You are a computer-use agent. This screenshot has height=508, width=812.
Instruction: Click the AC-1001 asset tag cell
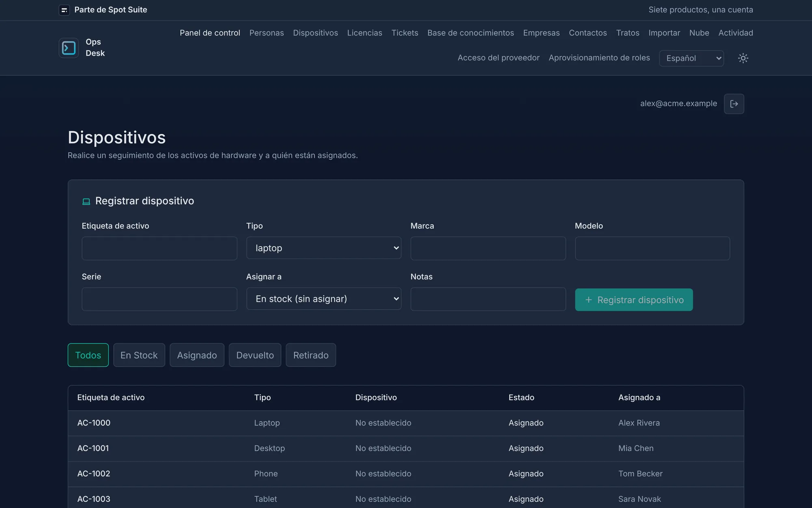(93, 448)
